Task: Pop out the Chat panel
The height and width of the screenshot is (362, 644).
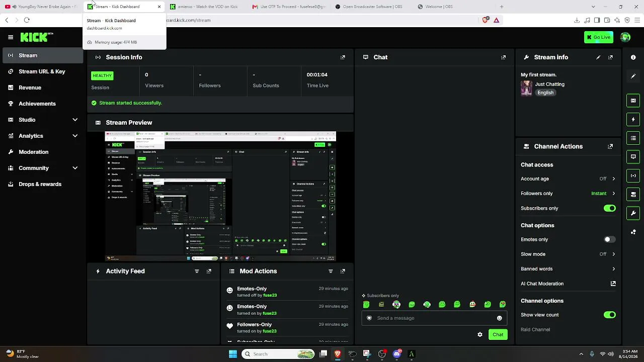Action: pos(503,57)
